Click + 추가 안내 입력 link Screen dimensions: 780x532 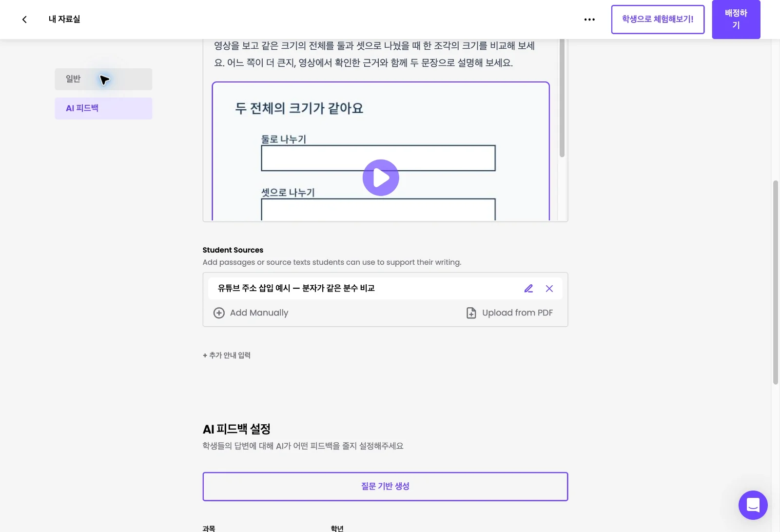pos(227,355)
